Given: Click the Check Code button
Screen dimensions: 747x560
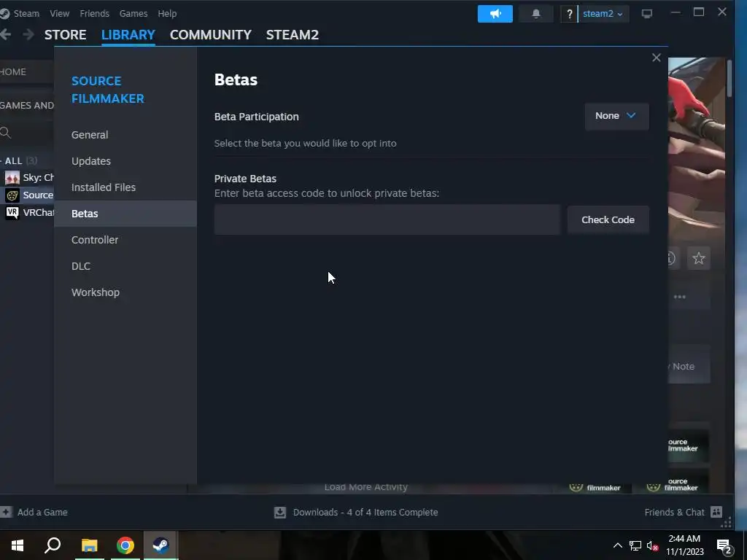Looking at the screenshot, I should (608, 219).
